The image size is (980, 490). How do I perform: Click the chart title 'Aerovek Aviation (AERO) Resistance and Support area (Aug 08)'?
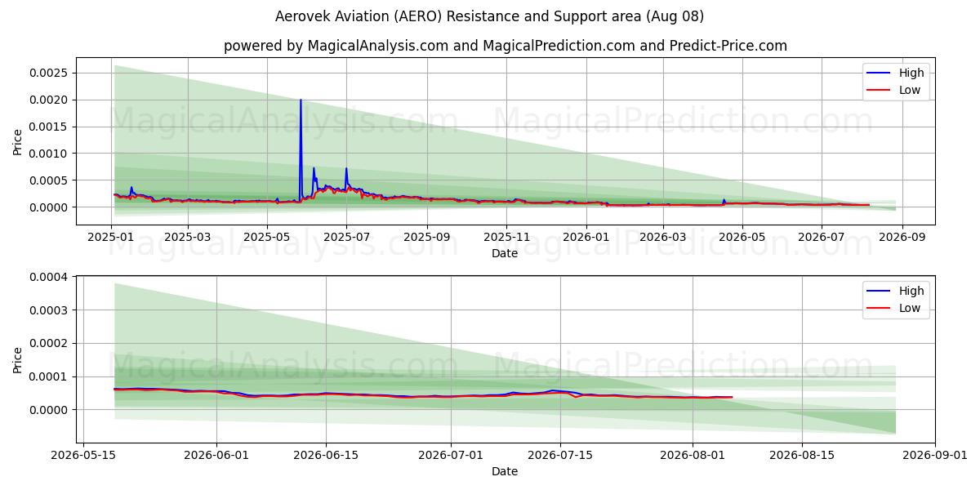point(489,16)
